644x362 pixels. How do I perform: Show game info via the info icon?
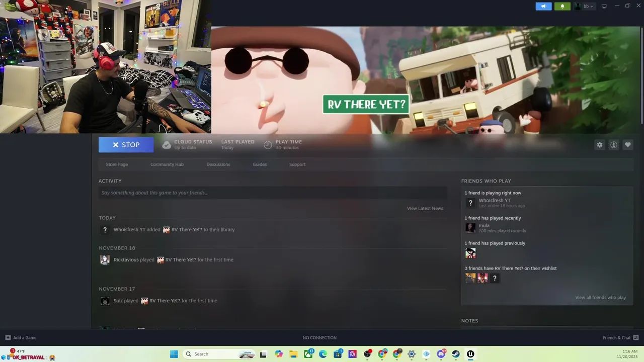point(614,145)
